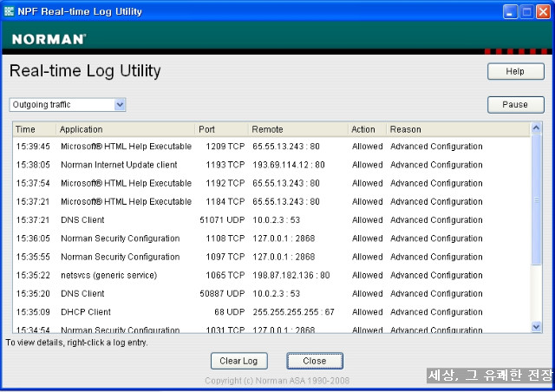Click the scrollbar up arrow
555x392 pixels.
point(536,127)
